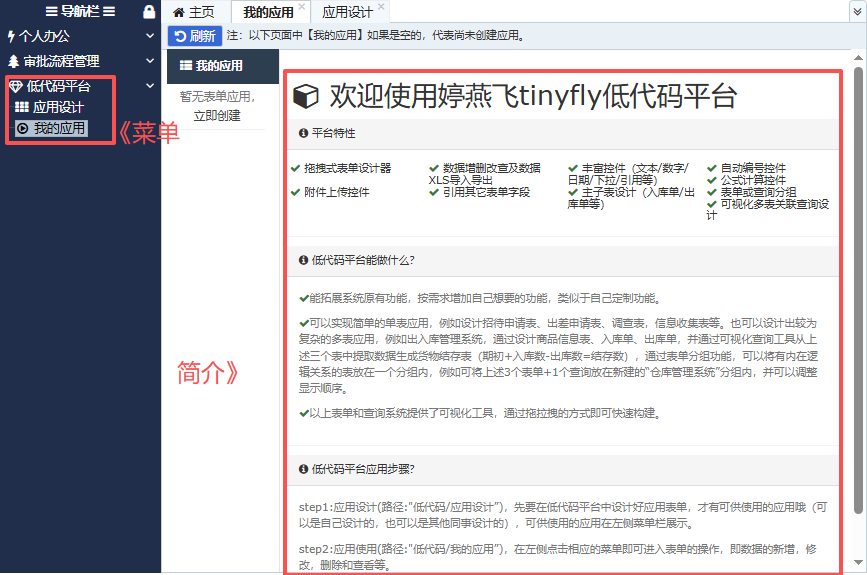Click 立即创建 link to create app

tap(217, 116)
